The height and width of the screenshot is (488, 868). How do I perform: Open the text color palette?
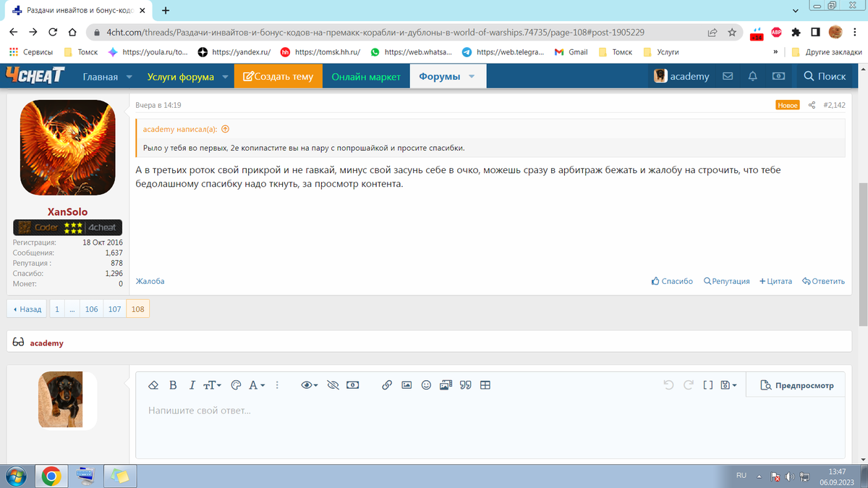[x=236, y=385]
